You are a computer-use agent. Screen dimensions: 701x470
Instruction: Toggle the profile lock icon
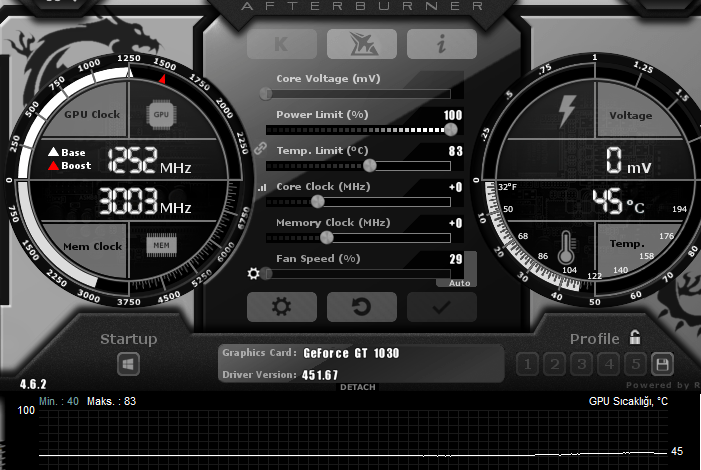click(635, 337)
